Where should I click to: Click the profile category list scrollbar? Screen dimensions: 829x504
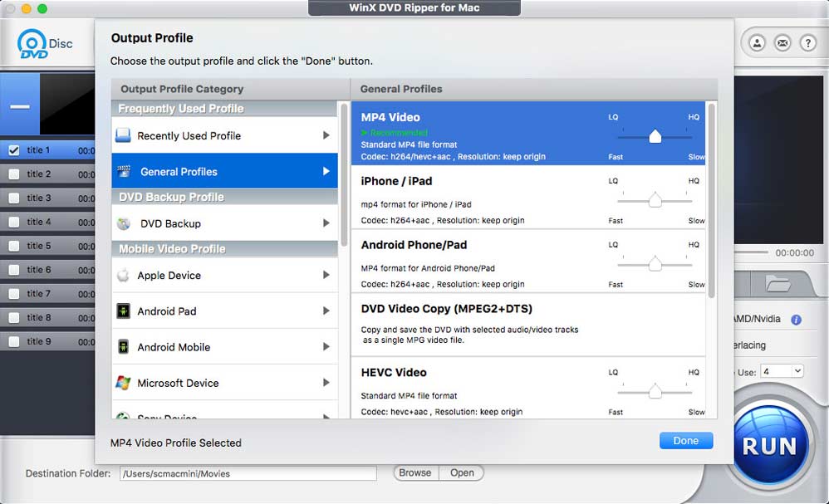coord(344,174)
